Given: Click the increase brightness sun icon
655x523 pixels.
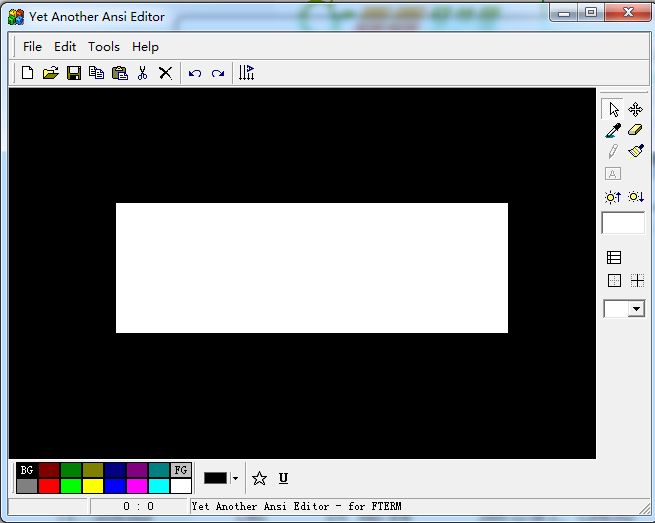Looking at the screenshot, I should point(614,197).
